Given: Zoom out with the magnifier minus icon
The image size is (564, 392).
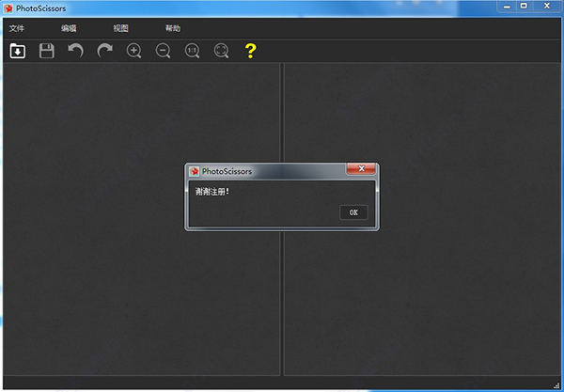Looking at the screenshot, I should click(163, 51).
